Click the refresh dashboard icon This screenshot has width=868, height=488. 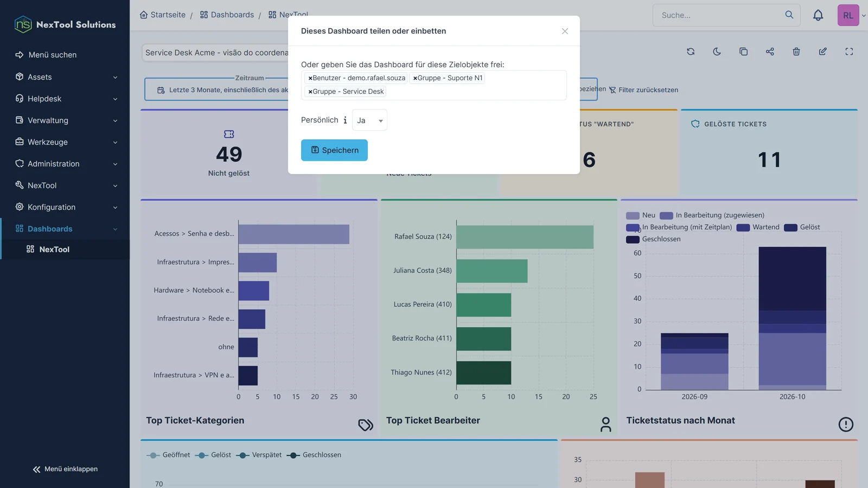[x=691, y=52]
